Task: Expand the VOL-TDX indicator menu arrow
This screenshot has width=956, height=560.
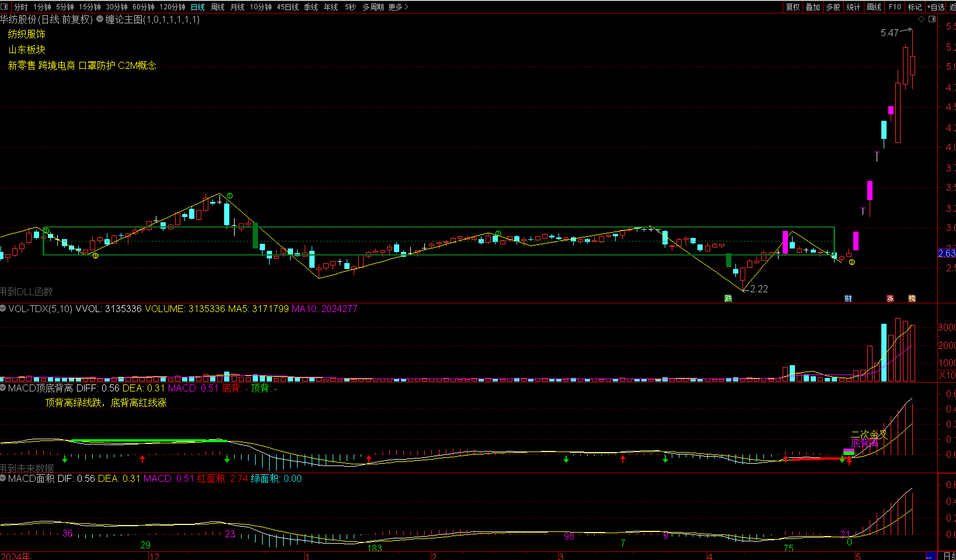Action: click(x=4, y=309)
